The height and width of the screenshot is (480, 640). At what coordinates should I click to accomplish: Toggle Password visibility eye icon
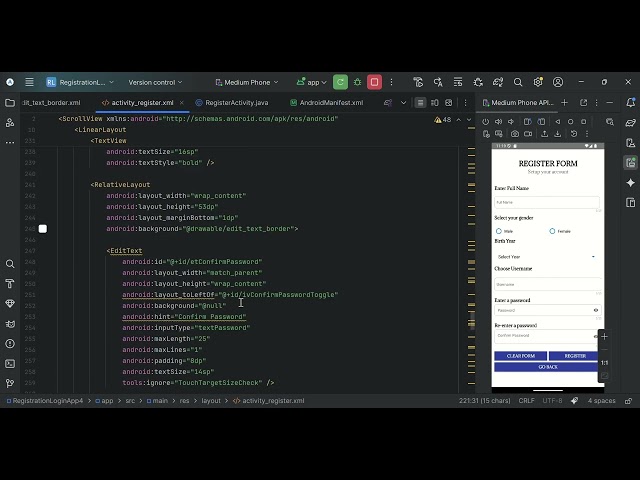596,310
